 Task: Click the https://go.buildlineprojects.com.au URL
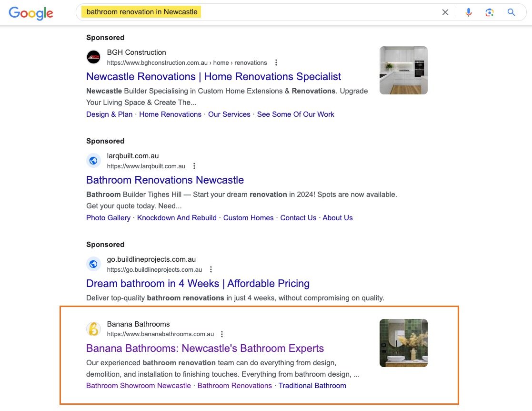pyautogui.click(x=154, y=270)
